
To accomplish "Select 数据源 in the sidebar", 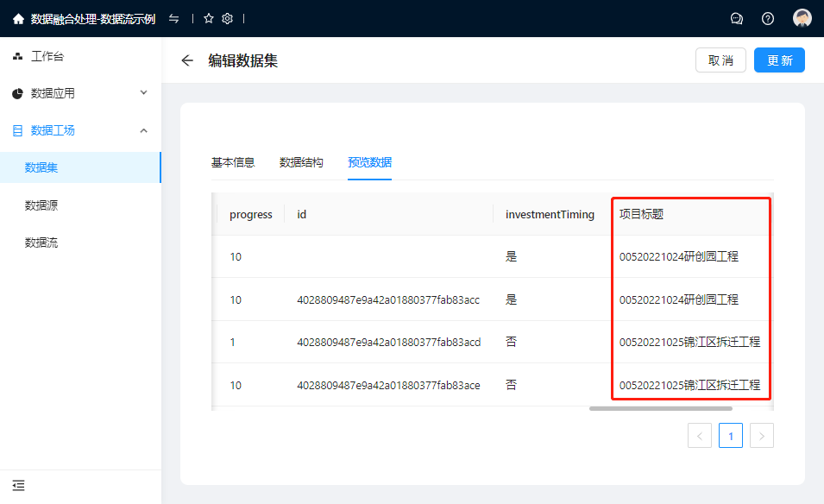I will [x=41, y=205].
